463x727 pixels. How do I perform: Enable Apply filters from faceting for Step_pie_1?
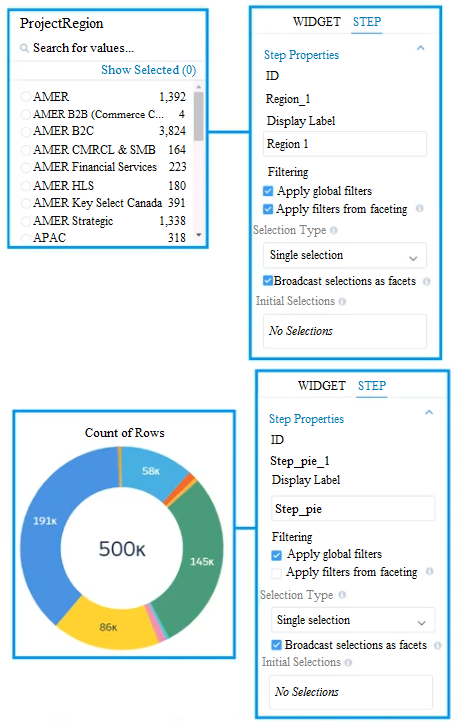pyautogui.click(x=276, y=573)
